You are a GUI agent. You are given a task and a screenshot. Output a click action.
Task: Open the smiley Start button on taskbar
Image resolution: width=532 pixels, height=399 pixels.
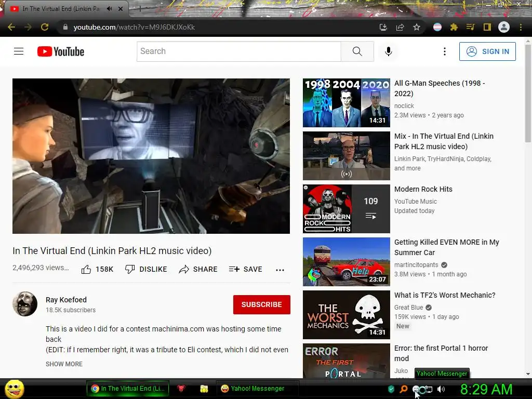point(14,389)
